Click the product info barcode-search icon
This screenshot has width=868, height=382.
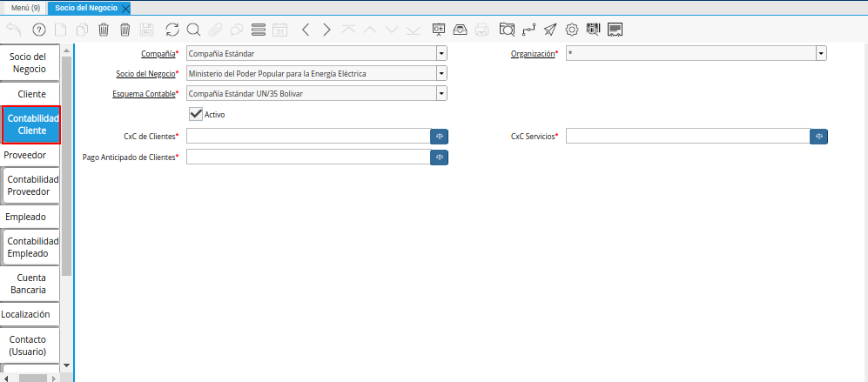pyautogui.click(x=593, y=30)
